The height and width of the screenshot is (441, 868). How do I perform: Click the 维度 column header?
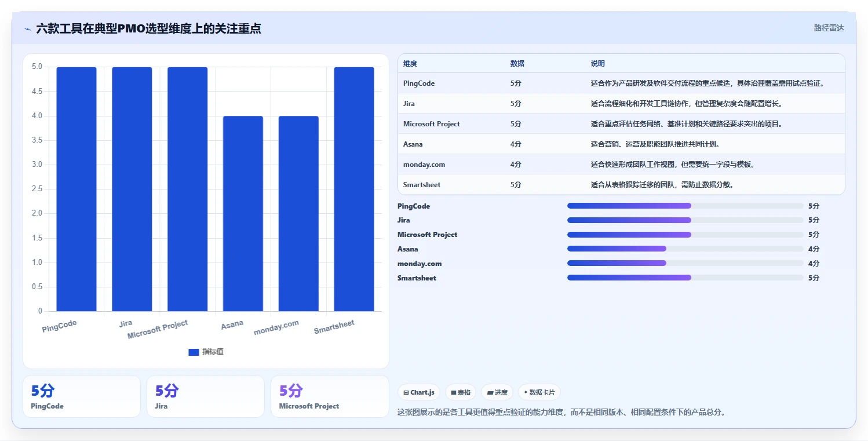point(410,64)
